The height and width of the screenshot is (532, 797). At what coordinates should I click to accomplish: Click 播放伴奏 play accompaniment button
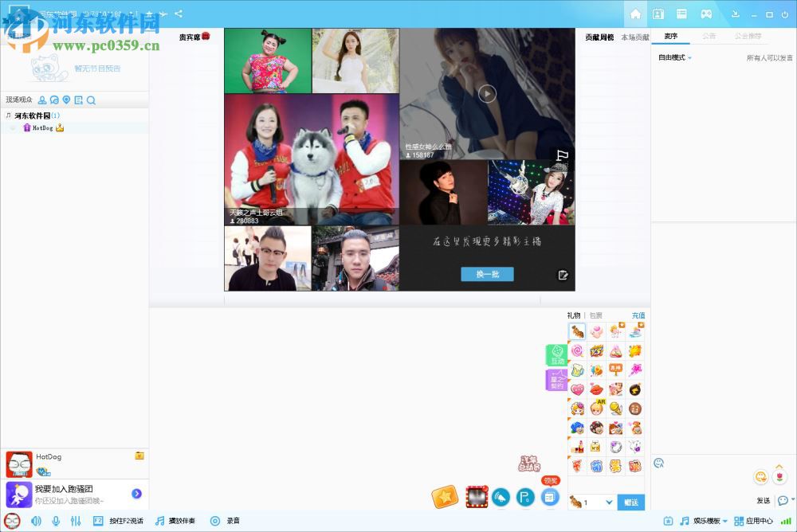pos(175,521)
